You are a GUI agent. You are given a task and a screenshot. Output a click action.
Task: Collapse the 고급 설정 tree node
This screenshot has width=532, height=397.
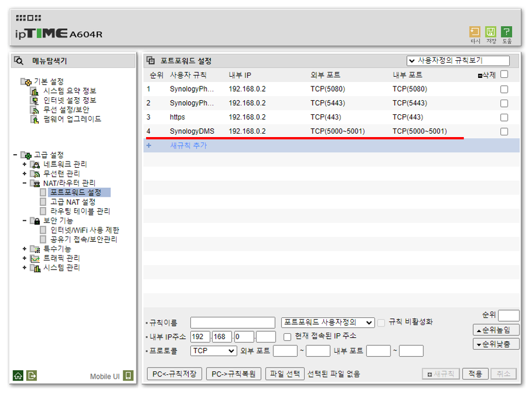[15, 155]
